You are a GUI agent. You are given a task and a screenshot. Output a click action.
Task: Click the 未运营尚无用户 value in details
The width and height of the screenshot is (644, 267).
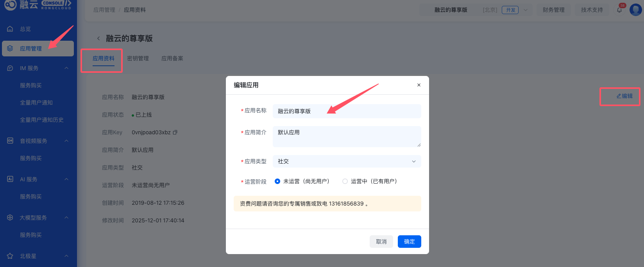tap(151, 185)
